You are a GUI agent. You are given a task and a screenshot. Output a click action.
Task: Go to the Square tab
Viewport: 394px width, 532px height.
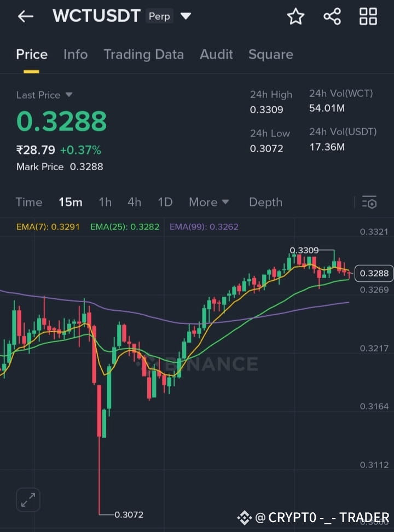coord(270,54)
